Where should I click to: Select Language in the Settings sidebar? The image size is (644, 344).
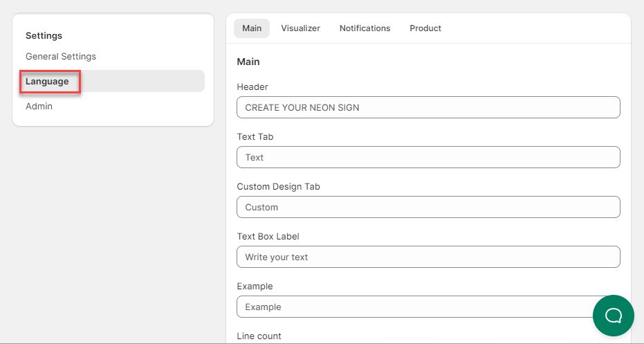click(48, 81)
